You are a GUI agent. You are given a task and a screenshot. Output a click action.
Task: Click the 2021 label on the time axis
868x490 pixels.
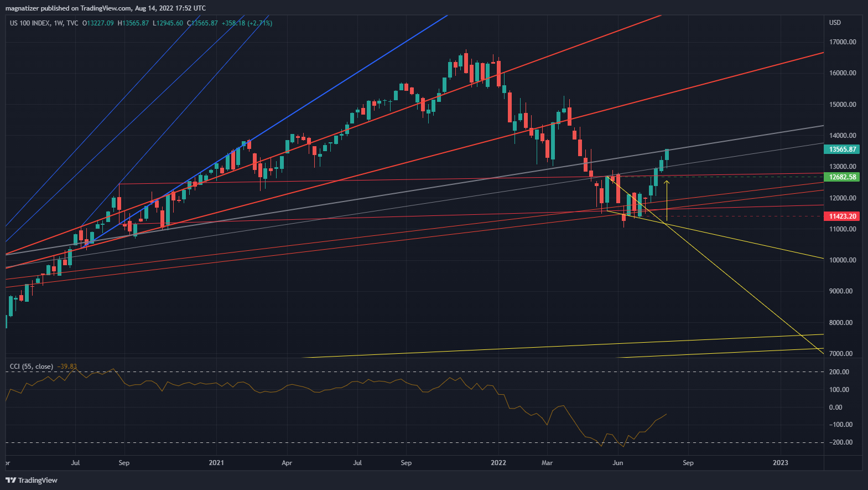[216, 463]
